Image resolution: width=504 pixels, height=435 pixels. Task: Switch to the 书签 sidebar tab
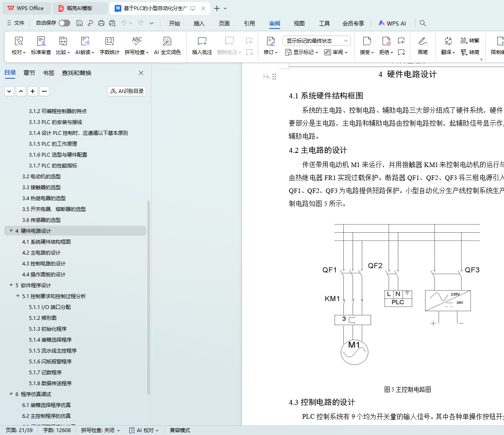click(x=49, y=73)
